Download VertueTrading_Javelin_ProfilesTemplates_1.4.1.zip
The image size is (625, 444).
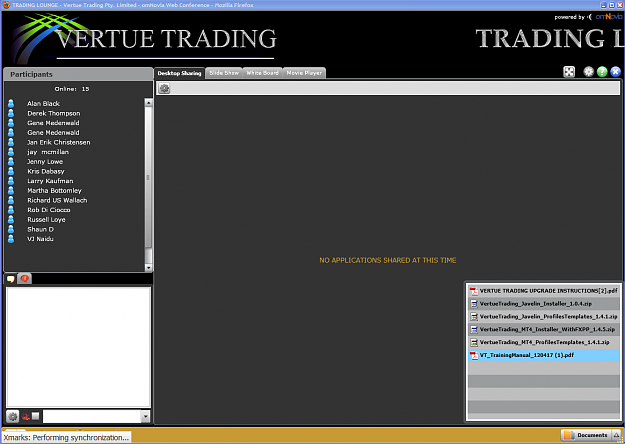[x=544, y=316]
